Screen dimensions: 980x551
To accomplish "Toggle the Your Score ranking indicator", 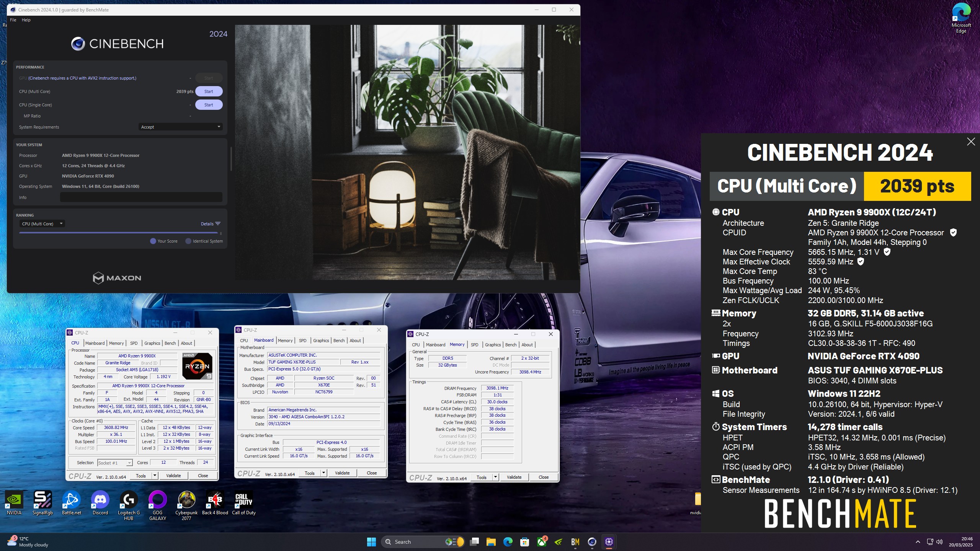I will point(164,241).
